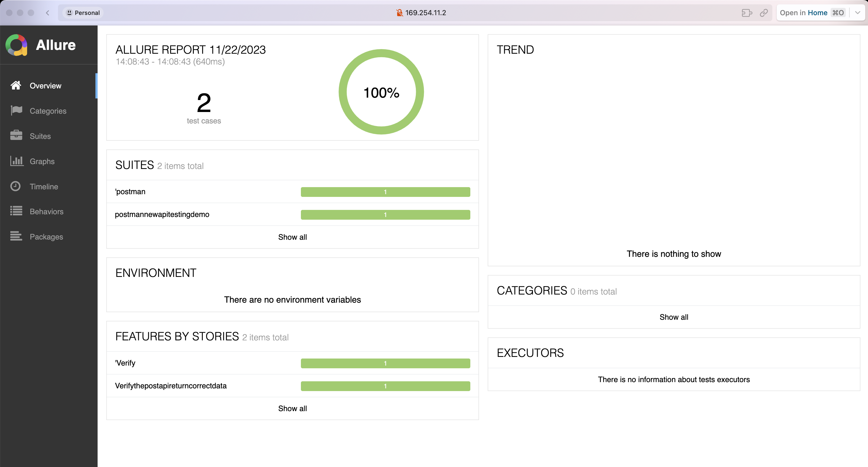Go back with browser back chevron
This screenshot has width=868, height=467.
(47, 13)
